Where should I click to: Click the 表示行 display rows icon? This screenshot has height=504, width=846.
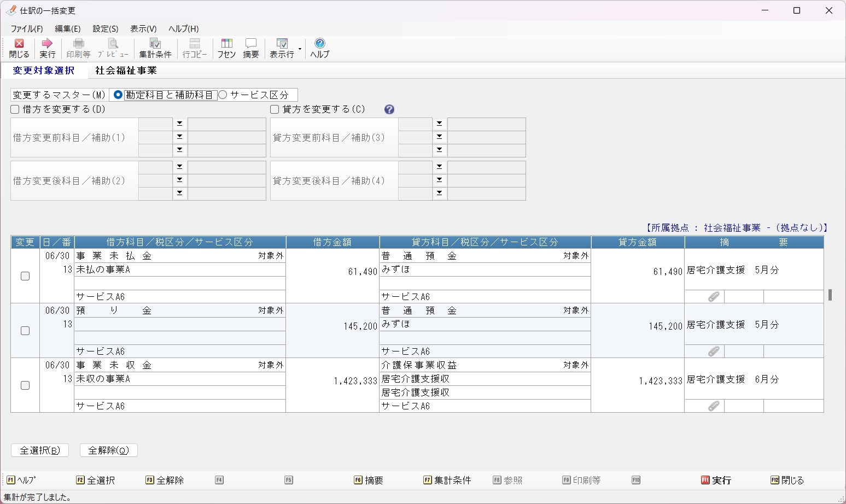282,48
